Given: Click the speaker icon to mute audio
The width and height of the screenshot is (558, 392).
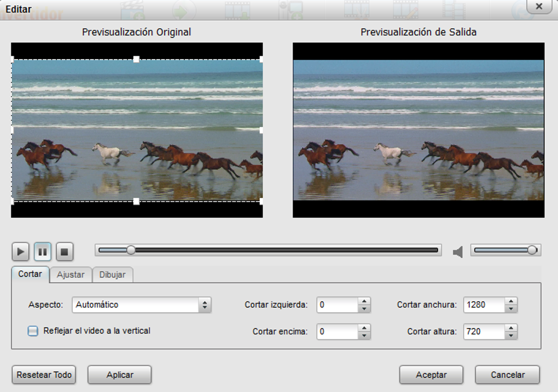Looking at the screenshot, I should click(x=457, y=251).
